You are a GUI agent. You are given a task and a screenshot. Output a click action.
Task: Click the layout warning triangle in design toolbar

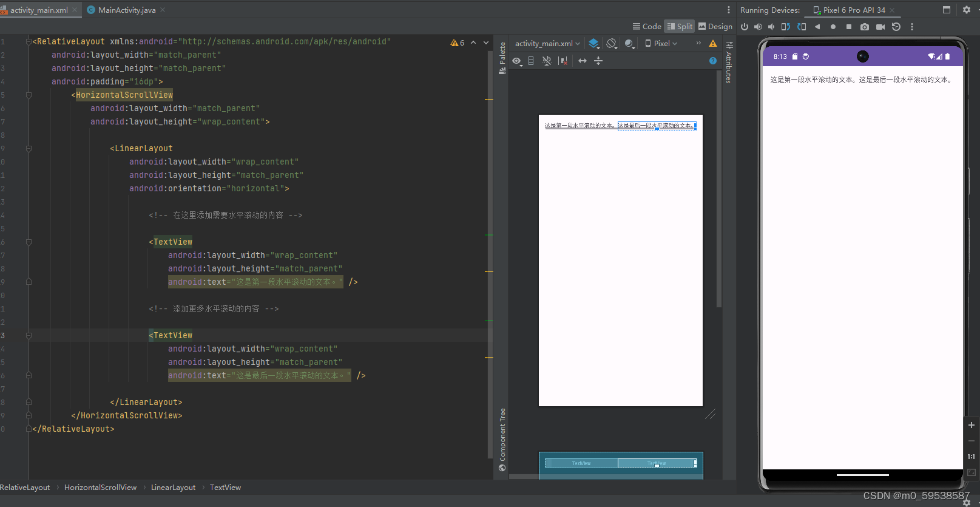[x=713, y=44]
